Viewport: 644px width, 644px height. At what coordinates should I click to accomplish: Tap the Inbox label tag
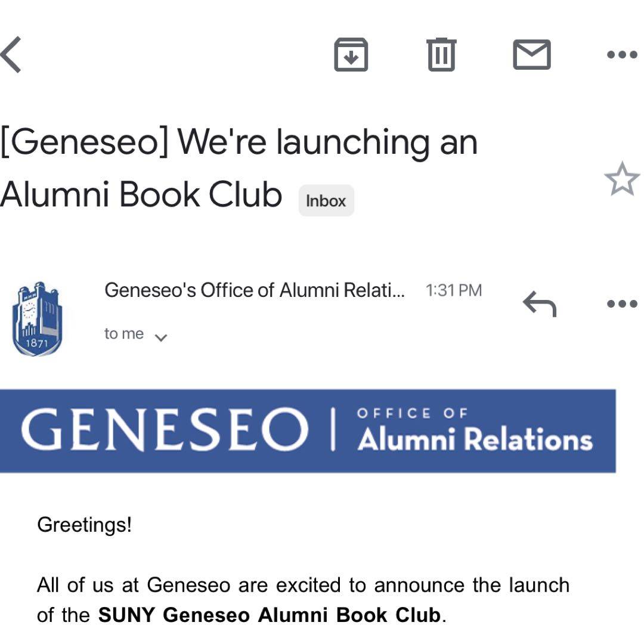coord(326,201)
